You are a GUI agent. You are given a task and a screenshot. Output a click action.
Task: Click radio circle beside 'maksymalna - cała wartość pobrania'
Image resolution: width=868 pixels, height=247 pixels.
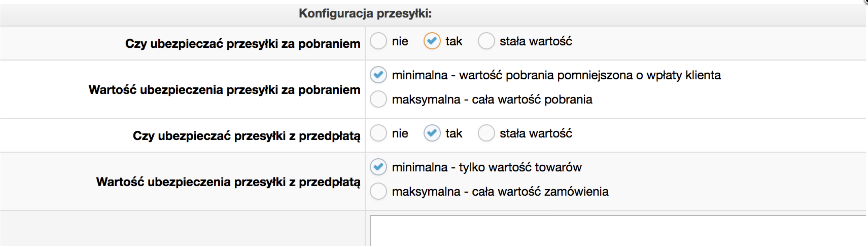coord(378,100)
